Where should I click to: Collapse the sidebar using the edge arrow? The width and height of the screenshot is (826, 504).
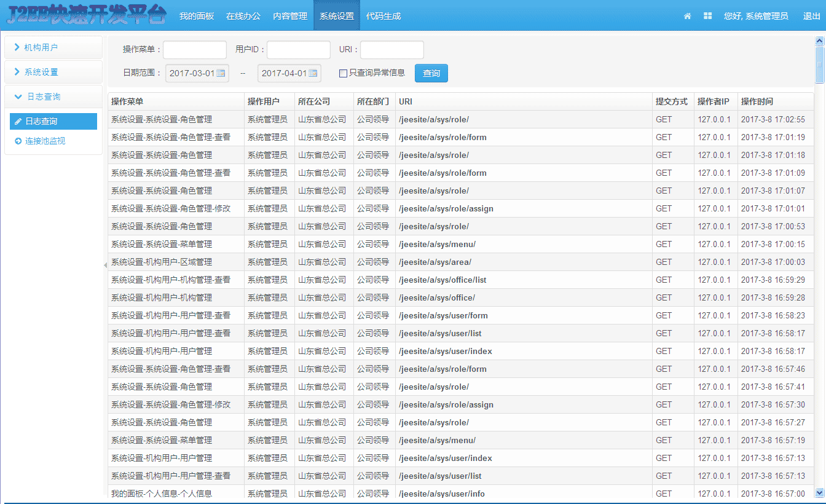pos(104,264)
